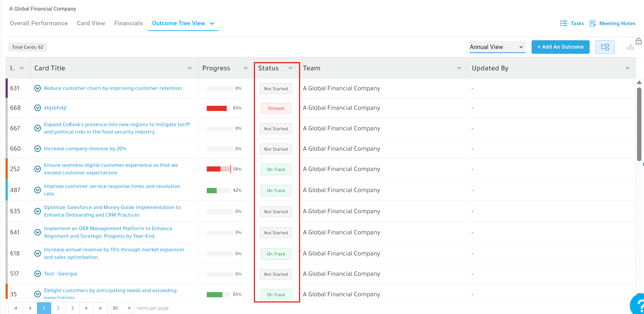Click the 0% progress value in row 635
This screenshot has width=644, height=314.
(238, 211)
